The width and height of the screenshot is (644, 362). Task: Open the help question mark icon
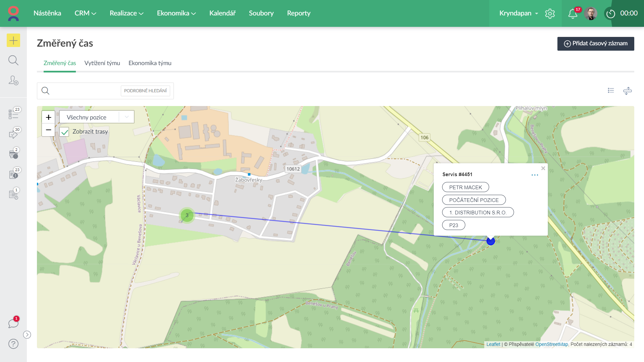(x=13, y=344)
